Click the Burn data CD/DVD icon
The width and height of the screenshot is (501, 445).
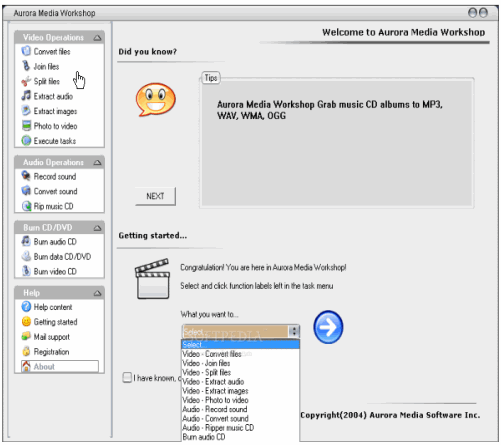pos(26,256)
